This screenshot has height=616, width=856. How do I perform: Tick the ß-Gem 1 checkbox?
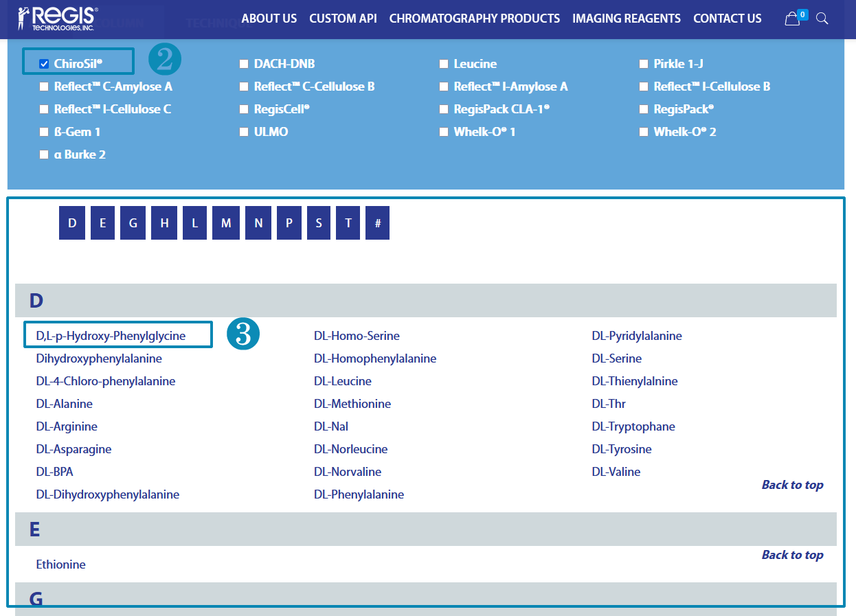pyautogui.click(x=44, y=132)
